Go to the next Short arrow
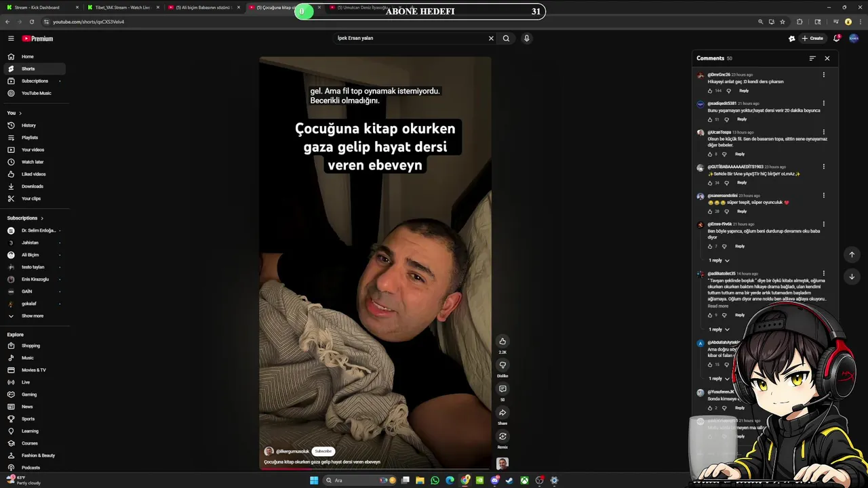The image size is (868, 488). pyautogui.click(x=852, y=277)
